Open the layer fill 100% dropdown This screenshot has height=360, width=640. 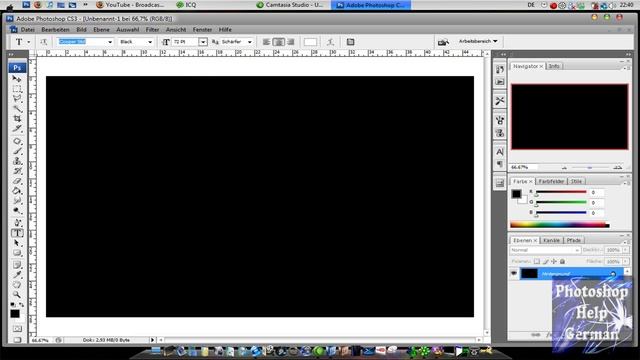point(625,261)
